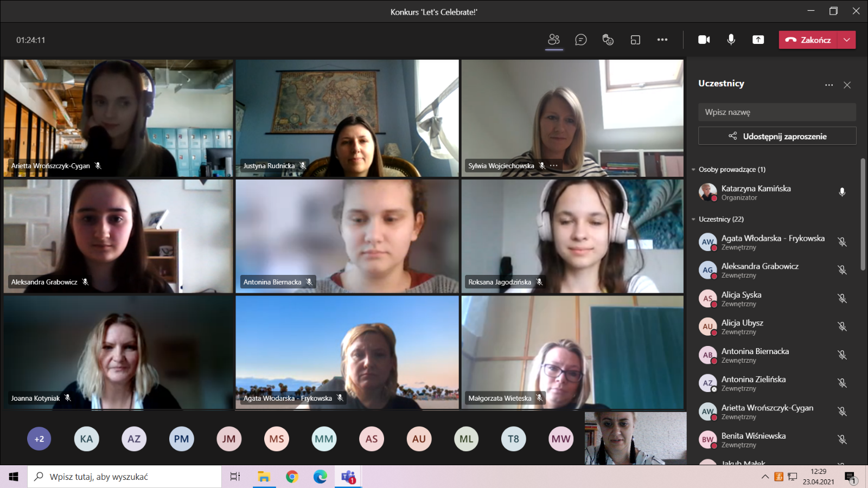
Task: Close the Uczestnicy panel
Action: tap(847, 85)
